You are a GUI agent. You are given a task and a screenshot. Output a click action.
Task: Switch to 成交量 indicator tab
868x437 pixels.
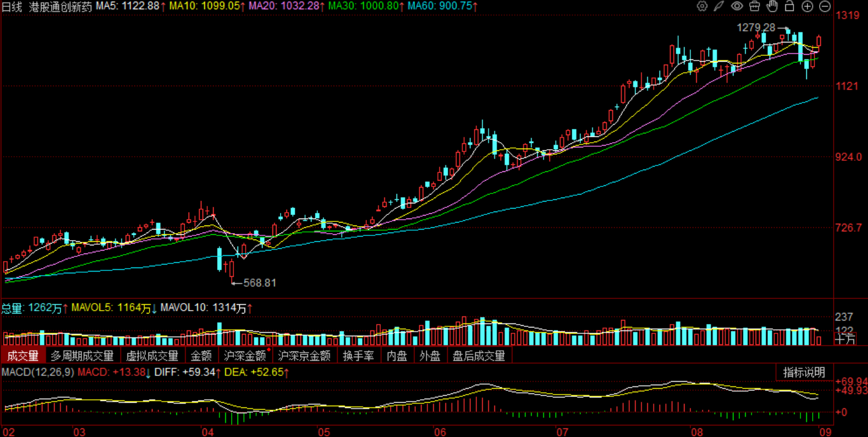pos(23,355)
